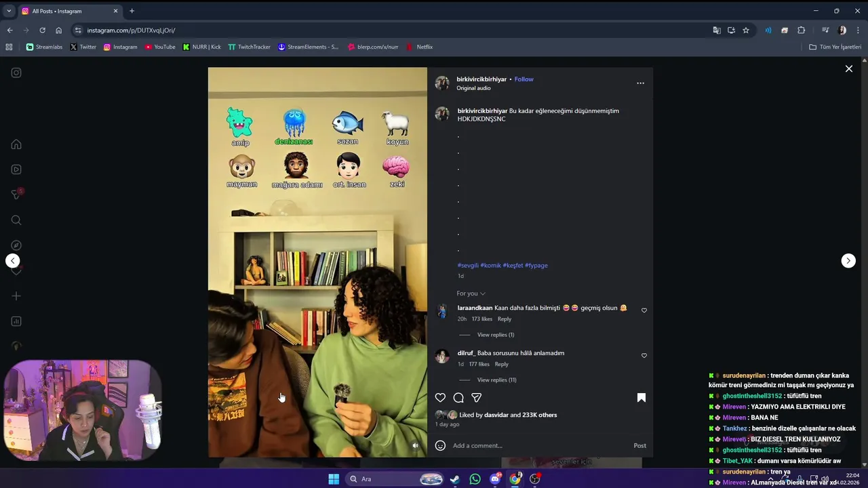The height and width of the screenshot is (488, 868).
Task: Click the address bar URL
Action: [x=131, y=30]
